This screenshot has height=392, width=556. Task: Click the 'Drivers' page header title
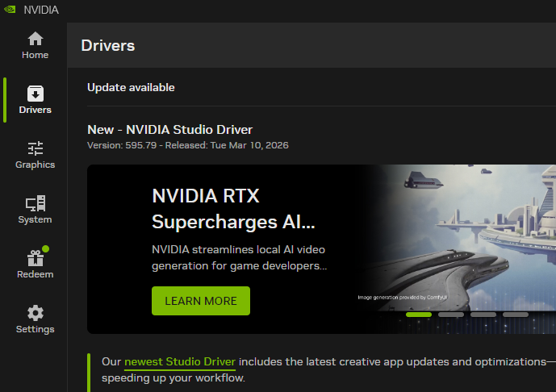click(x=108, y=45)
